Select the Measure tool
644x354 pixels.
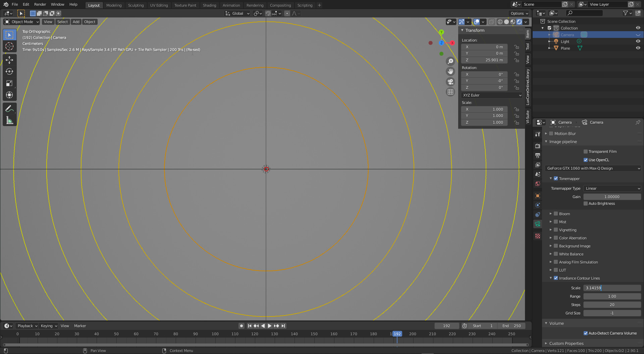[9, 120]
